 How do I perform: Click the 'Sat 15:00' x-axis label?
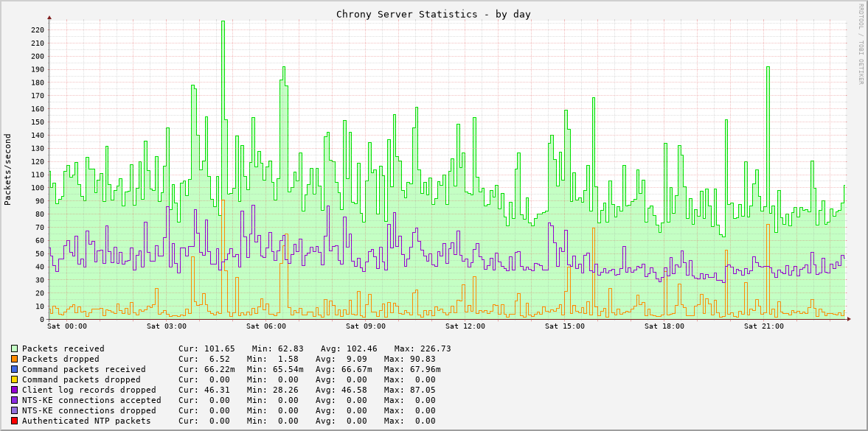tap(565, 326)
